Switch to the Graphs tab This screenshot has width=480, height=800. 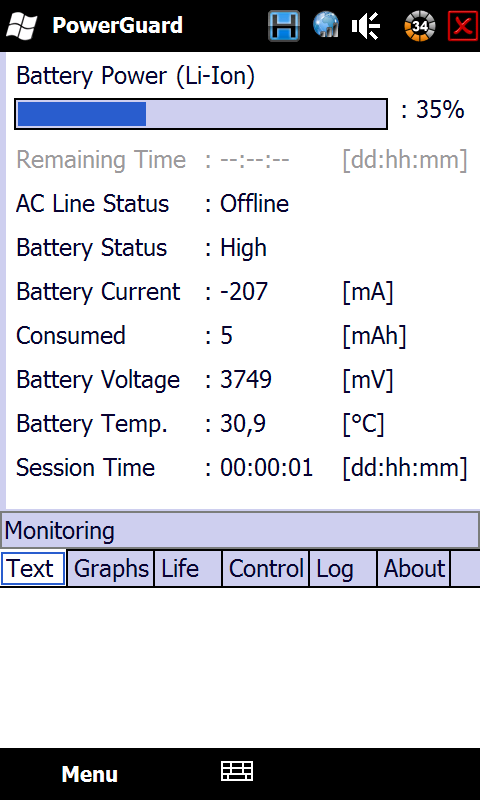[111, 568]
